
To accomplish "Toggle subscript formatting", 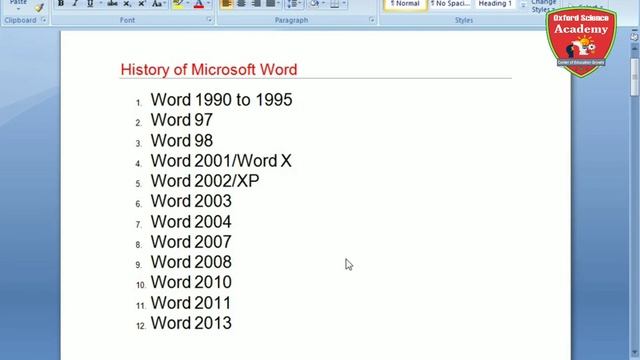I will (x=127, y=4).
